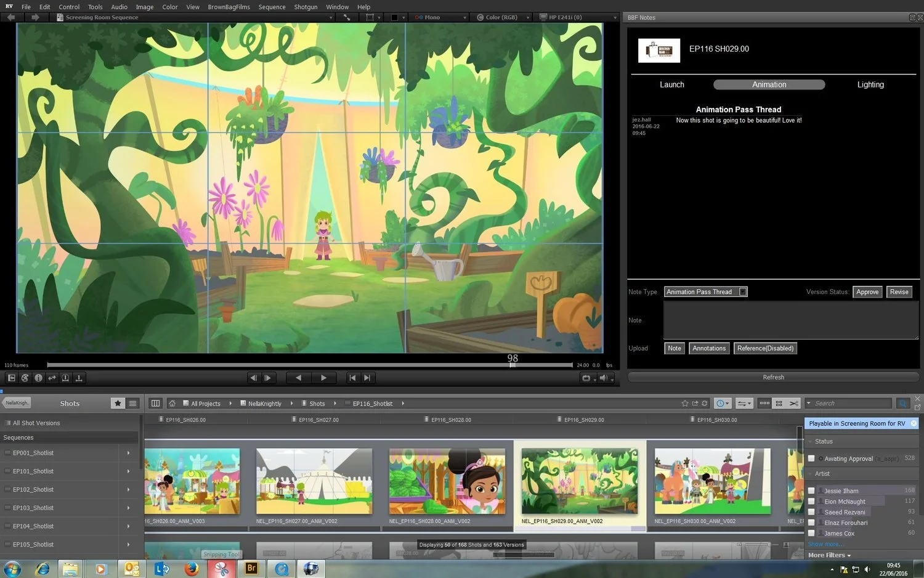Screen dimensions: 924x578
Task: Bookmark this page with the star outline icon
Action: click(x=684, y=403)
